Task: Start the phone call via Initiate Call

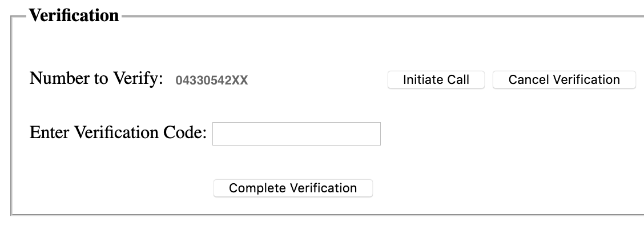Action: click(436, 80)
